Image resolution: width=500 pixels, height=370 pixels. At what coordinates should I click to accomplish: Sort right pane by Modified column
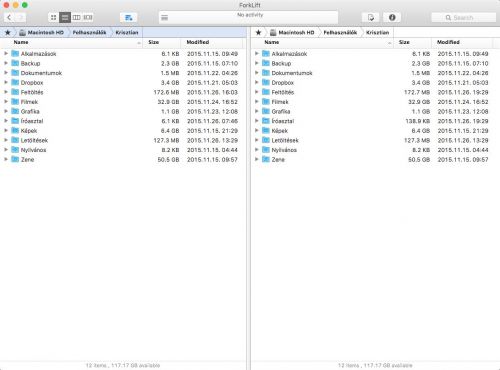point(463,42)
